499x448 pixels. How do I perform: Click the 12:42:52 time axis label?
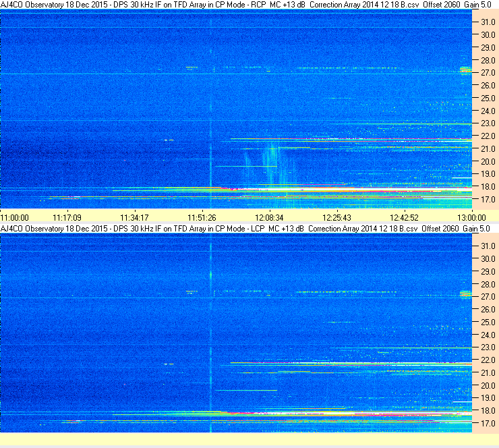click(404, 218)
